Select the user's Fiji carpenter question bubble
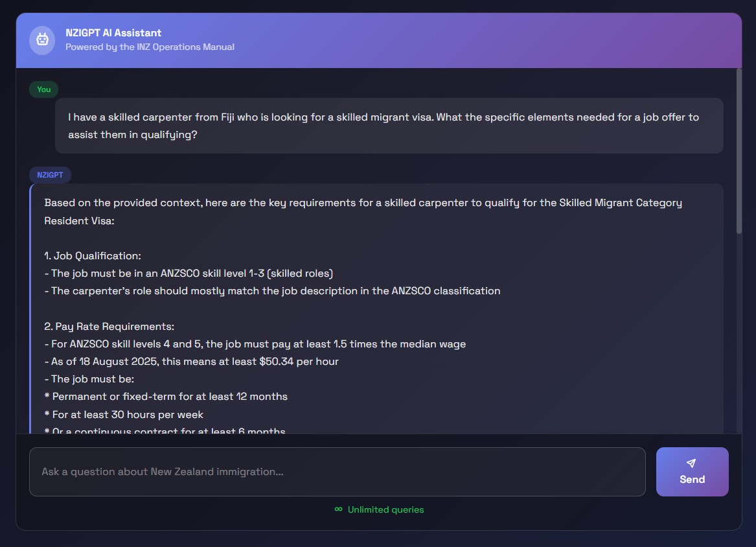Image resolution: width=756 pixels, height=547 pixels. (x=389, y=126)
